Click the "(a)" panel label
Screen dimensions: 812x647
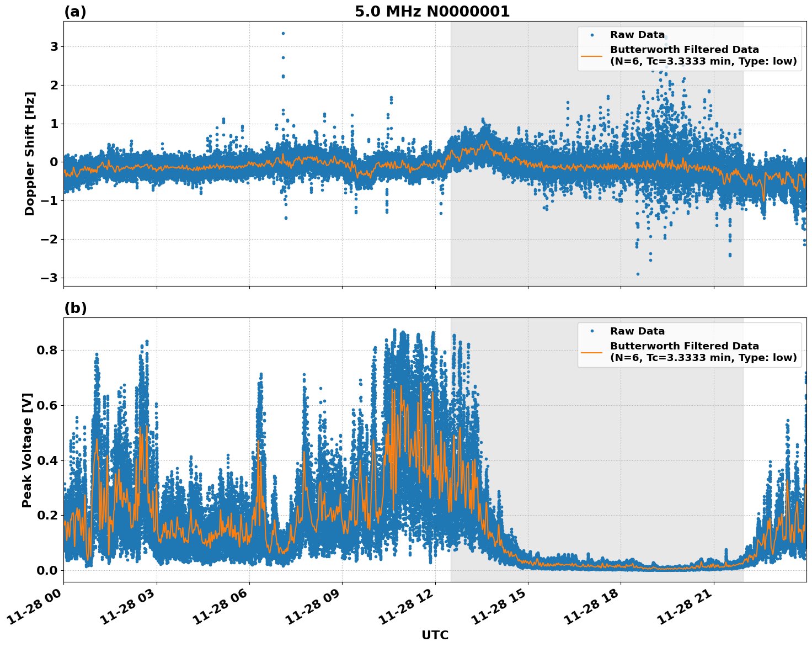[75, 12]
